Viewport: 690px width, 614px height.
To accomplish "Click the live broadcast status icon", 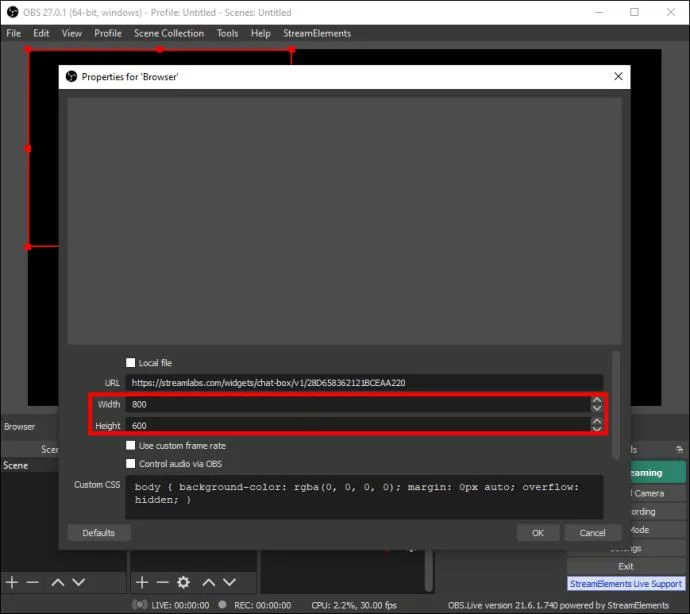I will coord(139,605).
